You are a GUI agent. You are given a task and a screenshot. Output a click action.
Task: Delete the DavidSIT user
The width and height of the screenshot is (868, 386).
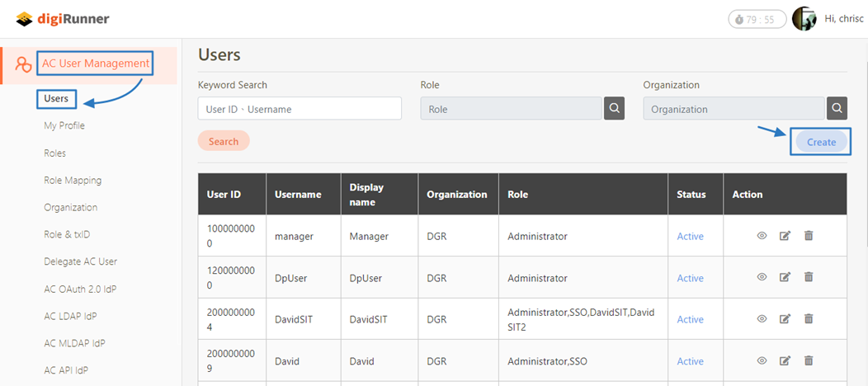809,319
